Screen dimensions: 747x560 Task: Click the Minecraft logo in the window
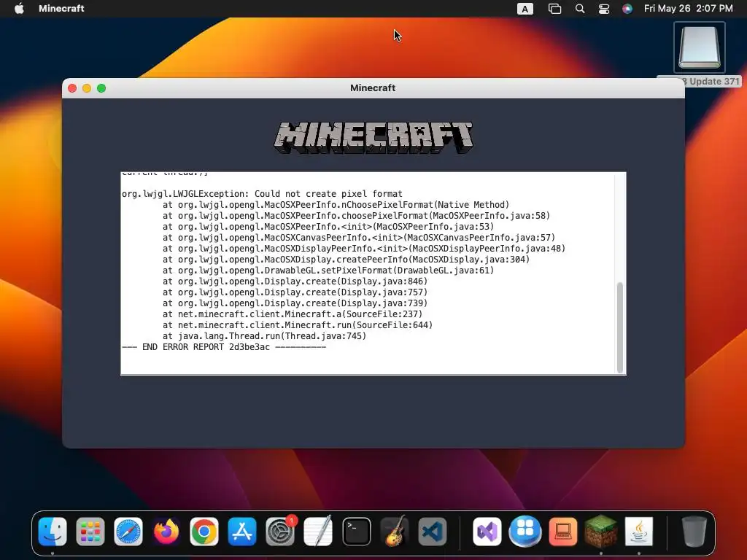pyautogui.click(x=373, y=137)
